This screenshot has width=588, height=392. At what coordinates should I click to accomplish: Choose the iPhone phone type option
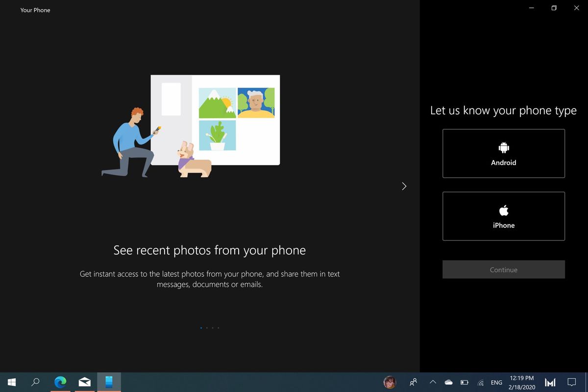503,216
